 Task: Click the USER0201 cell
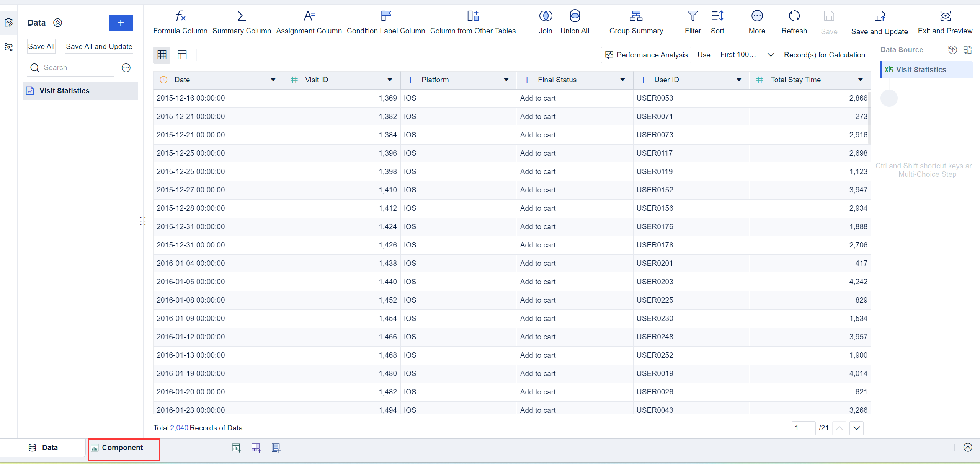[x=691, y=264]
